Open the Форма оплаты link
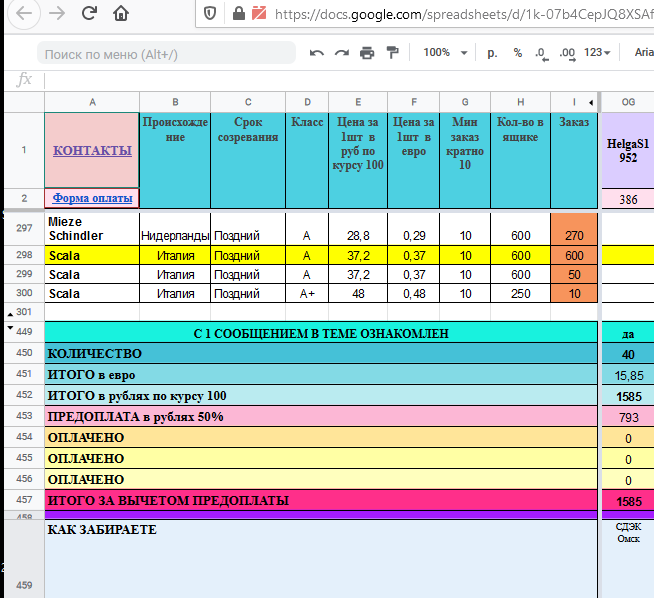 [92, 198]
